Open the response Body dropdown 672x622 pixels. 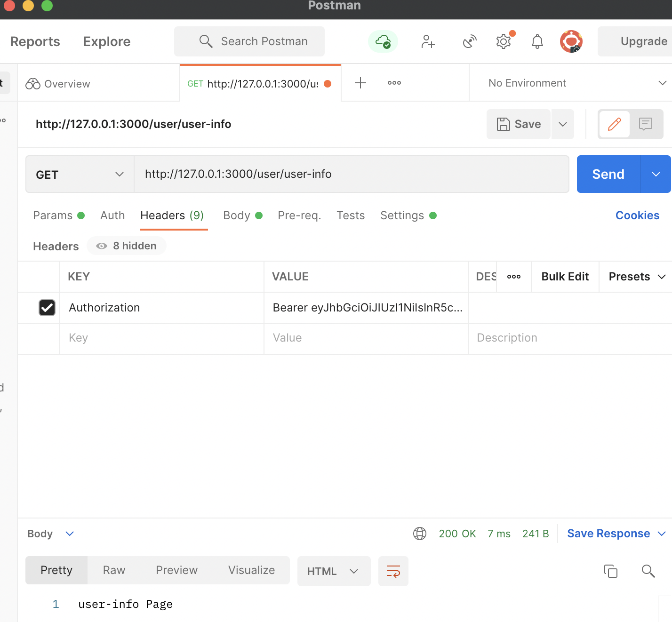[51, 534]
